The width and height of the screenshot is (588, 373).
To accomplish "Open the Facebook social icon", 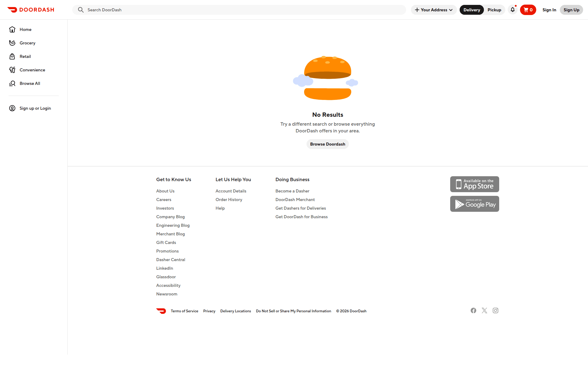I will [473, 310].
